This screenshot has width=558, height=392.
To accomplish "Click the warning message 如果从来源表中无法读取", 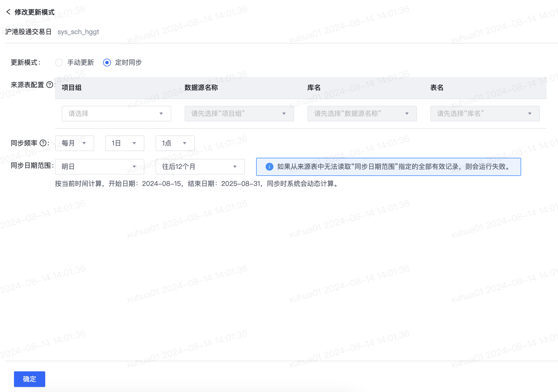I will [394, 167].
